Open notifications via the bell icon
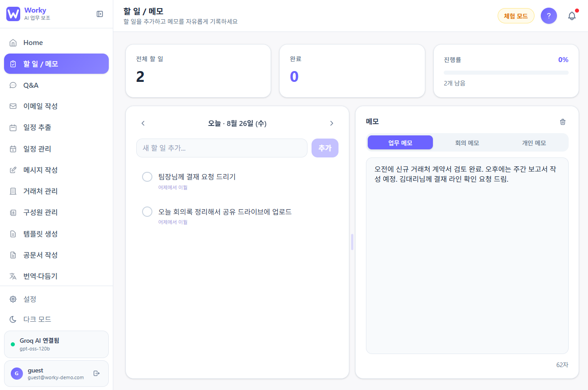The image size is (588, 390). pyautogui.click(x=572, y=16)
